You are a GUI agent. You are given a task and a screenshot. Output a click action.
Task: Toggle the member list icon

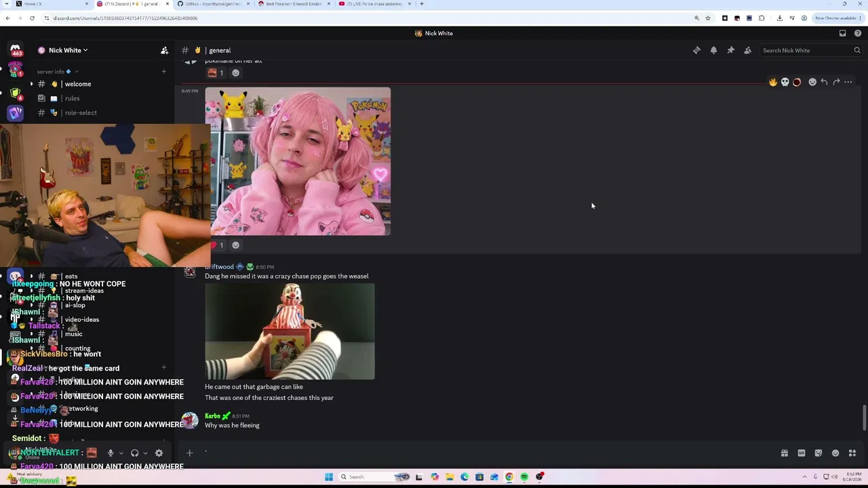747,50
